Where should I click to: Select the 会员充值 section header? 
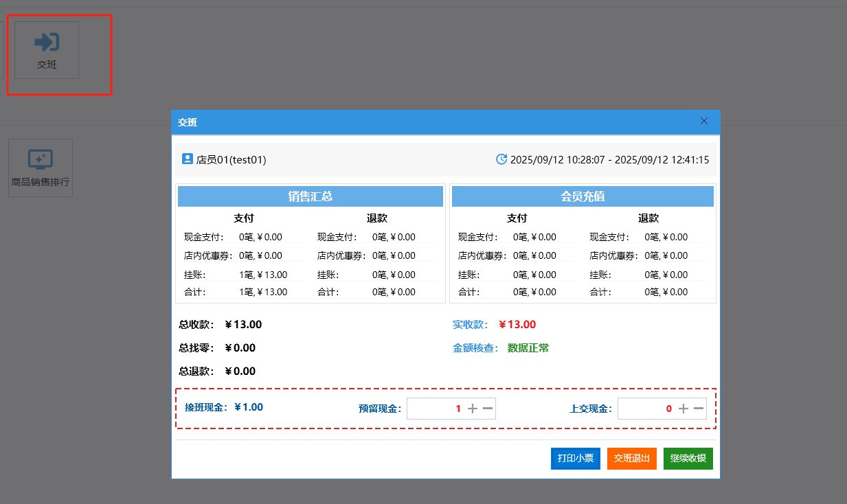point(583,196)
